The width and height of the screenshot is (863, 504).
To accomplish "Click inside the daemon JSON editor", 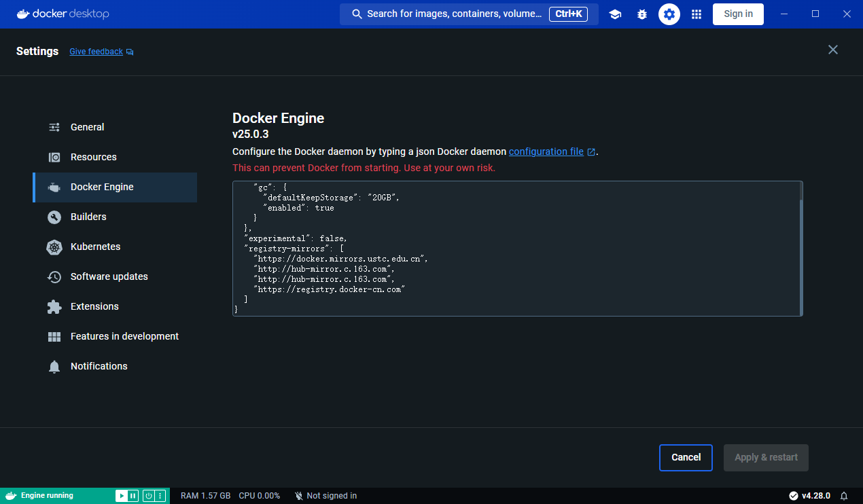I will (517, 249).
